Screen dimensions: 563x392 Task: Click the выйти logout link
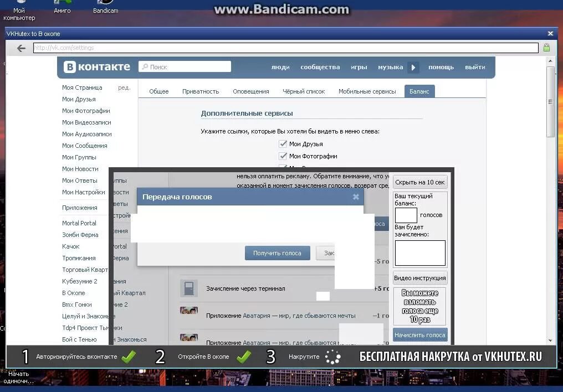pos(475,67)
